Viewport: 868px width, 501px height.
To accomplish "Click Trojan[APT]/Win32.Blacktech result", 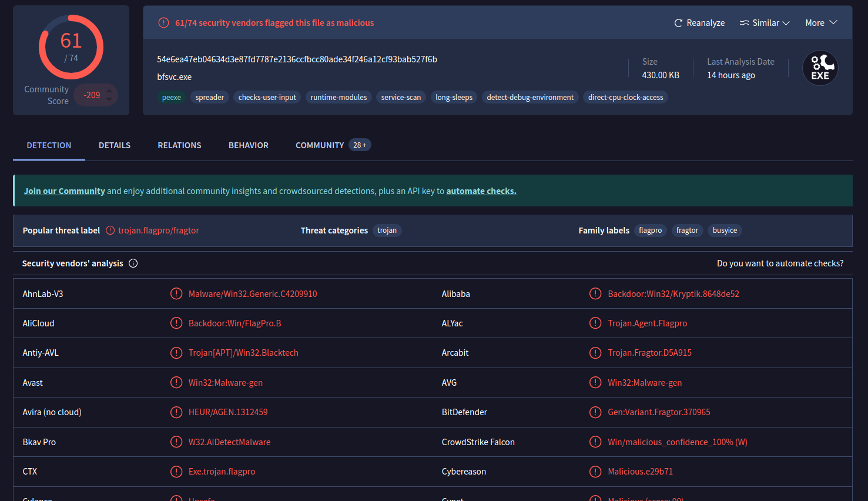I will [x=243, y=353].
